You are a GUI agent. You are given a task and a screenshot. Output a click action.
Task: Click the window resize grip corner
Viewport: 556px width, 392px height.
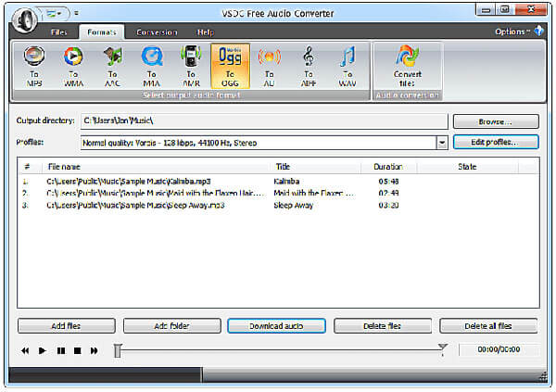(542, 376)
